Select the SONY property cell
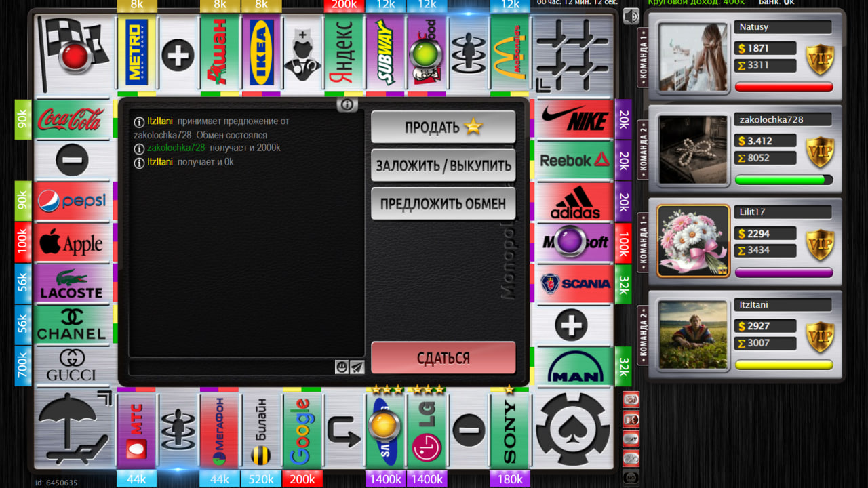This screenshot has width=868, height=488. [510, 430]
